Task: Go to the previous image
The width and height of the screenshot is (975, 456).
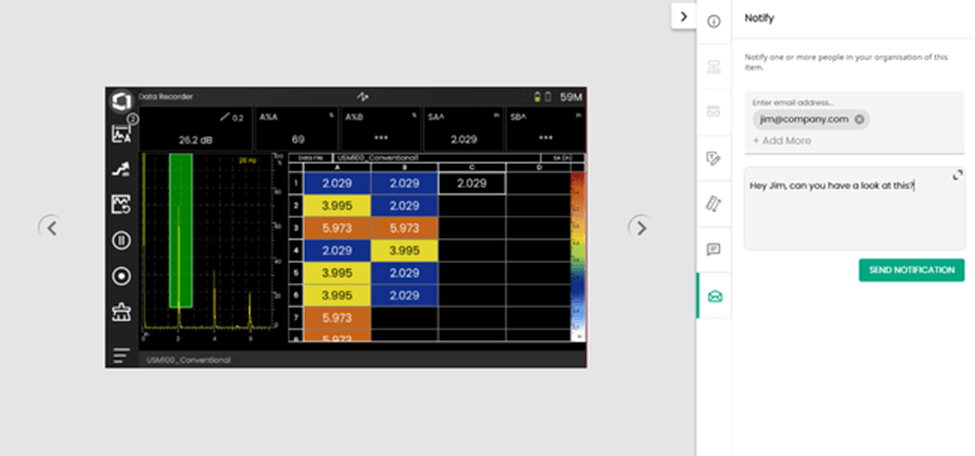Action: (x=52, y=228)
